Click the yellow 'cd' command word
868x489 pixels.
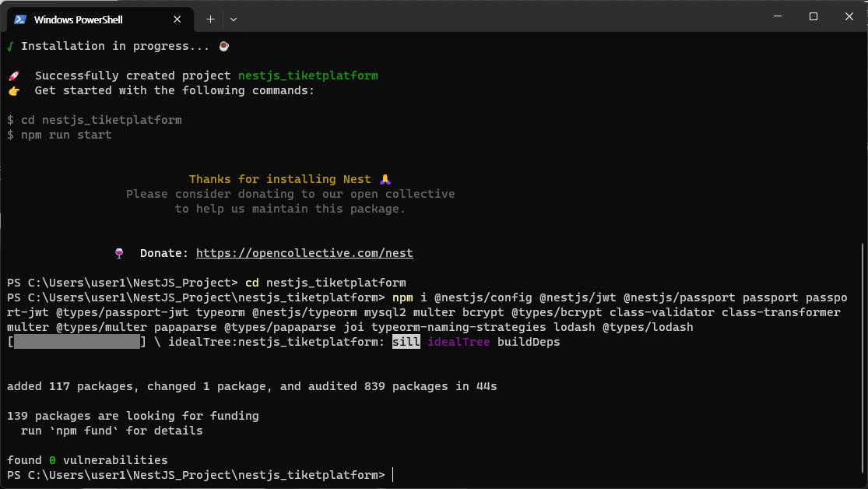coord(252,283)
